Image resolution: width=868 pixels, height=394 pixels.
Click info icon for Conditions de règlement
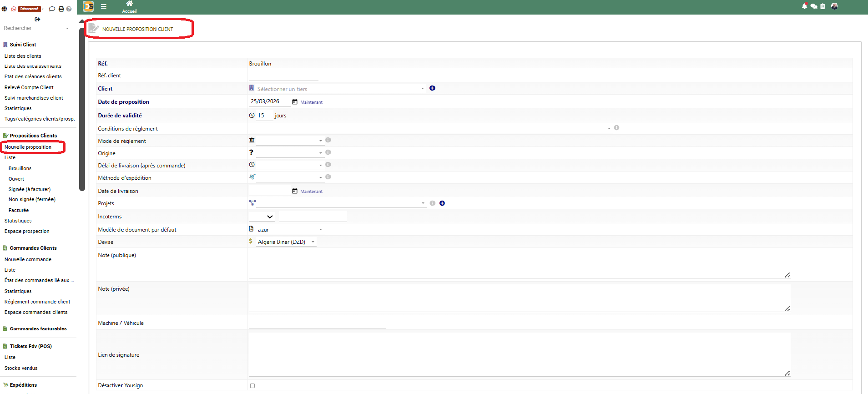(616, 128)
